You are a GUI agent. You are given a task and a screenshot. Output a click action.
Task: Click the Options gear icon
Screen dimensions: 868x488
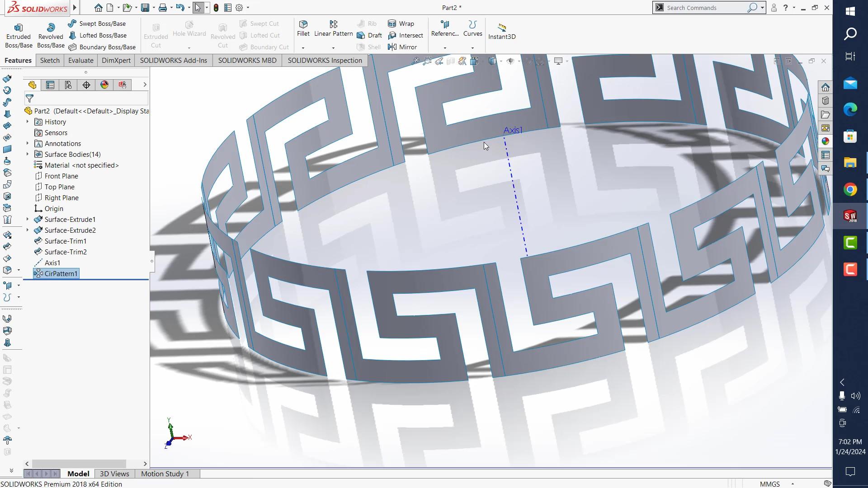click(239, 8)
